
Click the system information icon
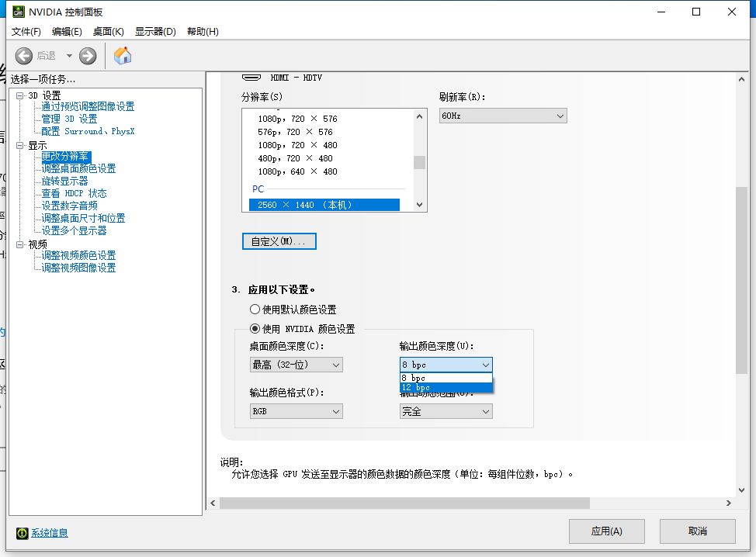click(23, 533)
